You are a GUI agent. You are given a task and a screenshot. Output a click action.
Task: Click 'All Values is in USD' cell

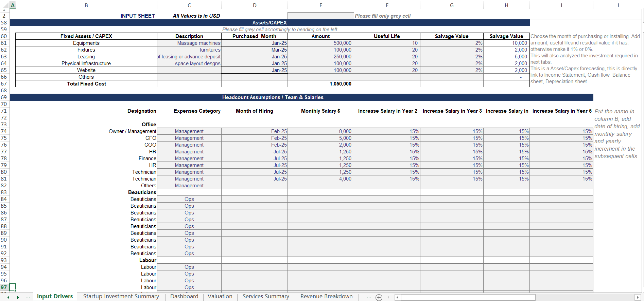tap(196, 16)
